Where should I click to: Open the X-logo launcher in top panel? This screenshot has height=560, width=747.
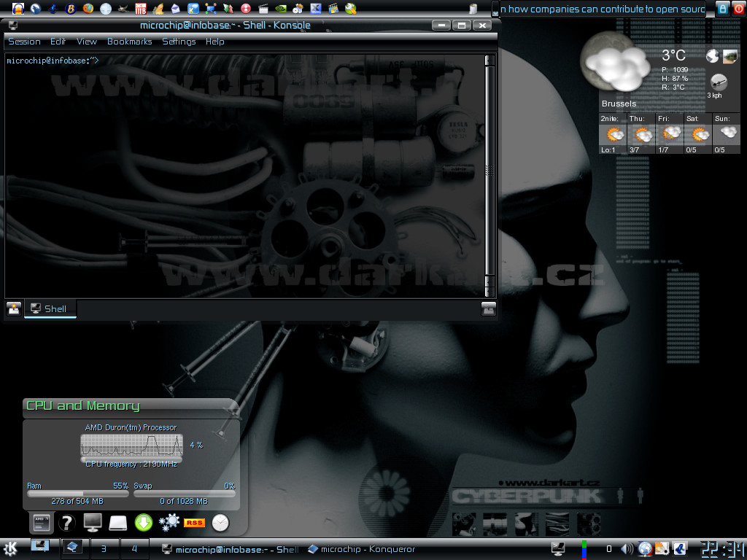[315, 8]
